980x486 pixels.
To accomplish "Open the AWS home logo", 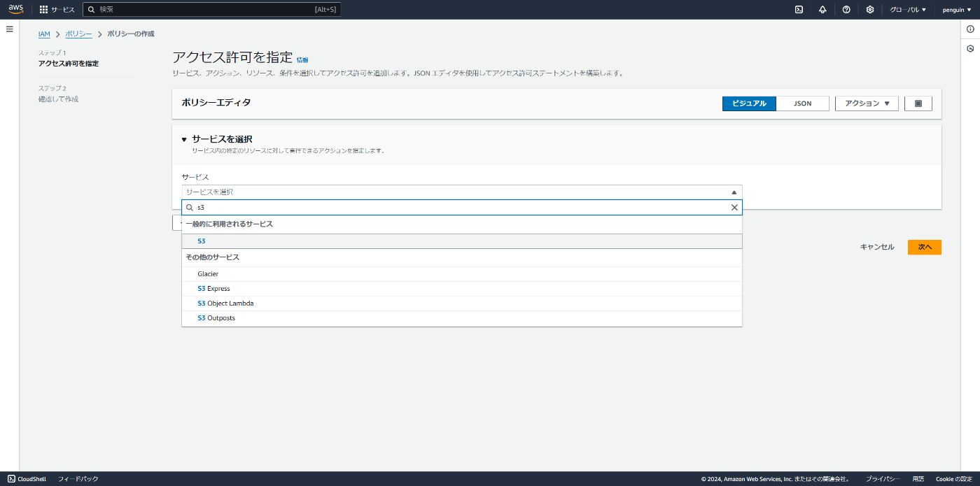I will pos(15,9).
